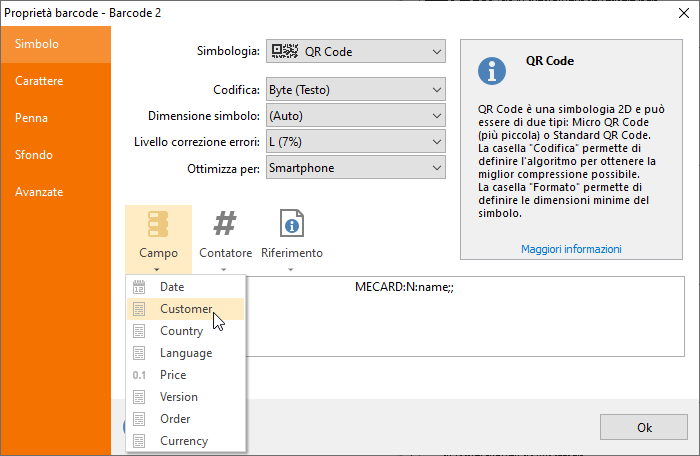Open the Maggiori informazioni link
The height and width of the screenshot is (456, 700).
pyautogui.click(x=571, y=249)
